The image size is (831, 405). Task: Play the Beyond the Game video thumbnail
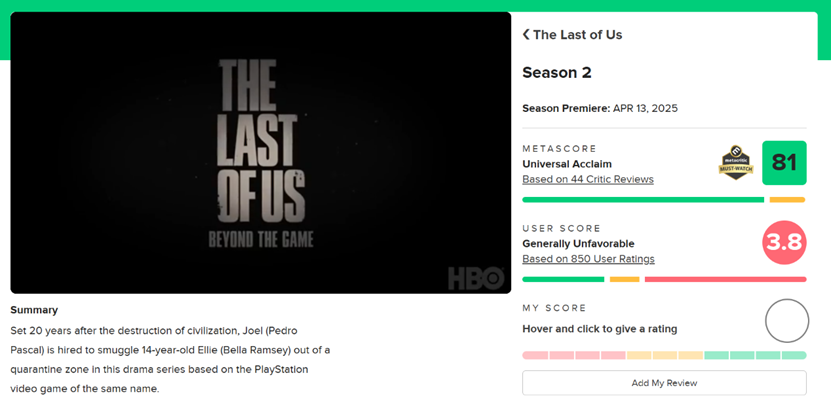(x=260, y=152)
